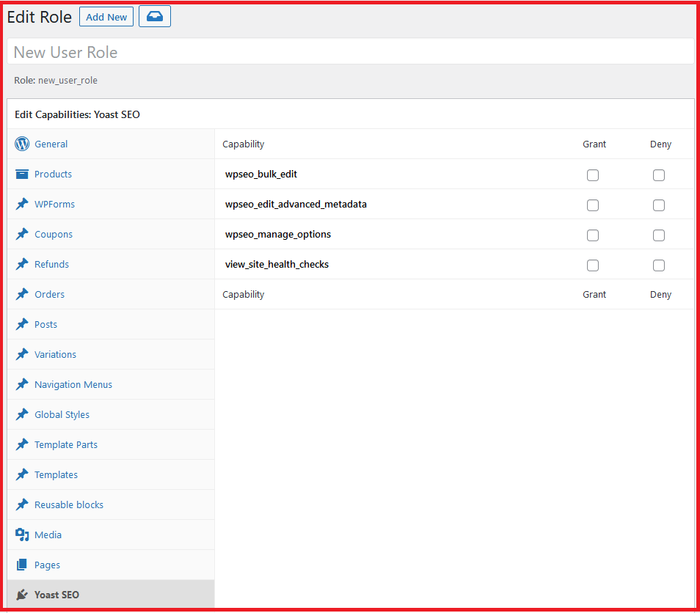
Task: Click the pushpin icon beside WPForms
Action: [x=22, y=205]
